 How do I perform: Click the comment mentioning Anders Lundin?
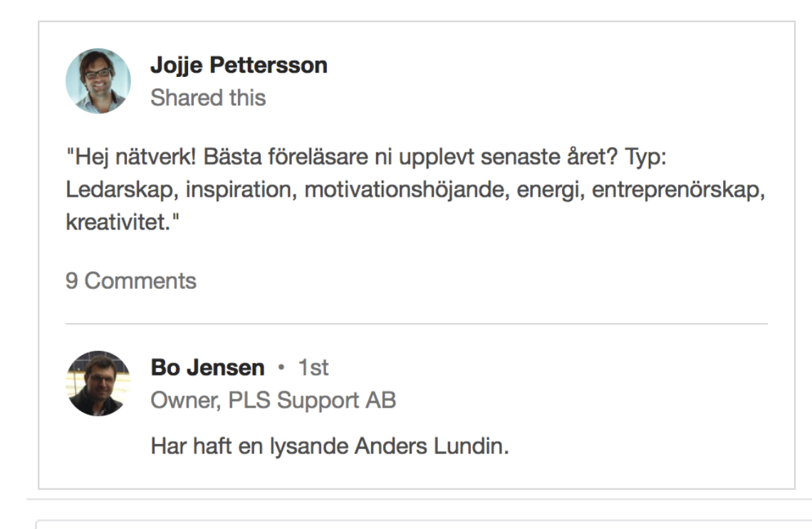330,446
